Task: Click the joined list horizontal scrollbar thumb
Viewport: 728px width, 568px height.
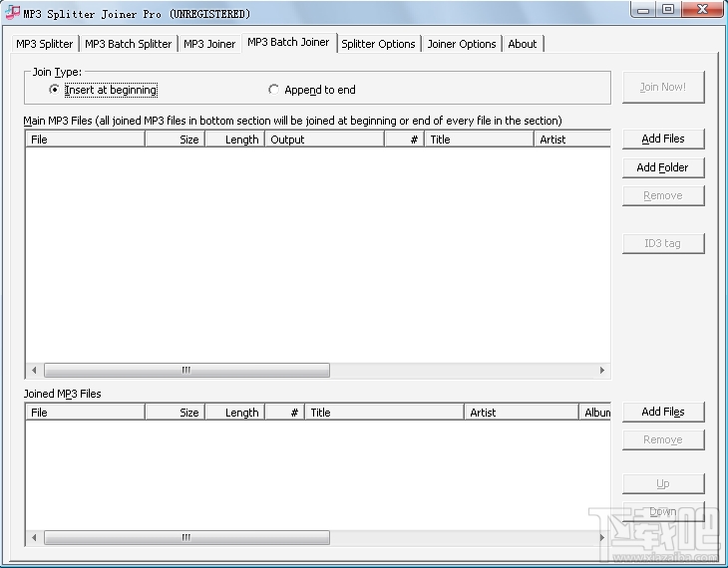Action: pos(186,537)
